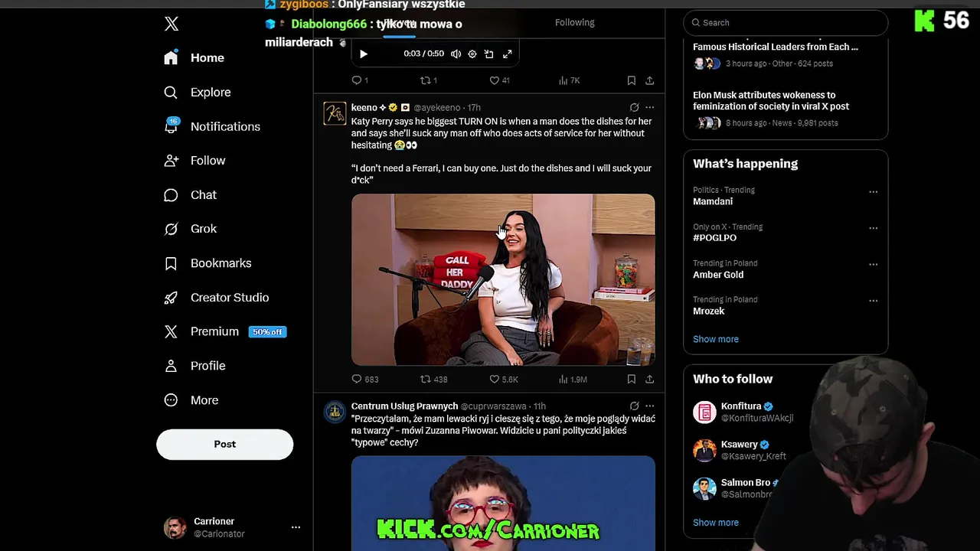Bookmark the top video post

tap(631, 80)
